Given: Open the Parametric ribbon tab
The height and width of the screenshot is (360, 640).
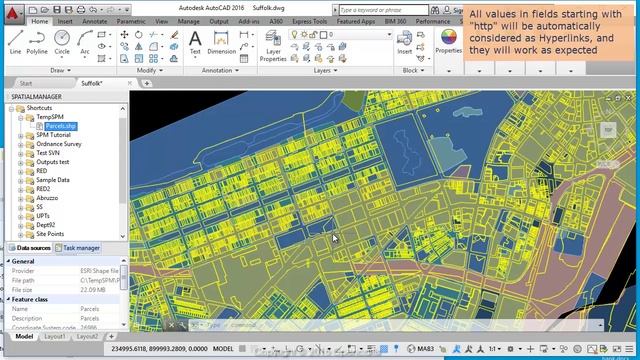Looking at the screenshot, I should coord(131,21).
